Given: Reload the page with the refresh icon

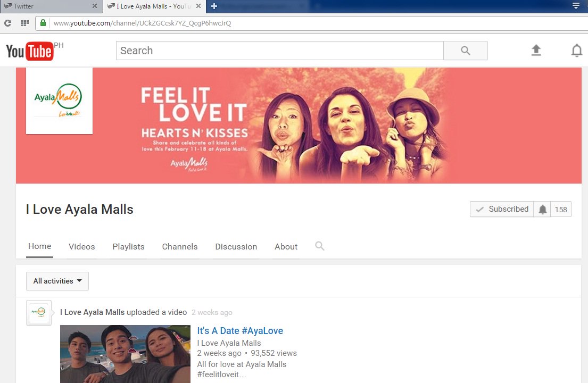Looking at the screenshot, I should [8, 23].
